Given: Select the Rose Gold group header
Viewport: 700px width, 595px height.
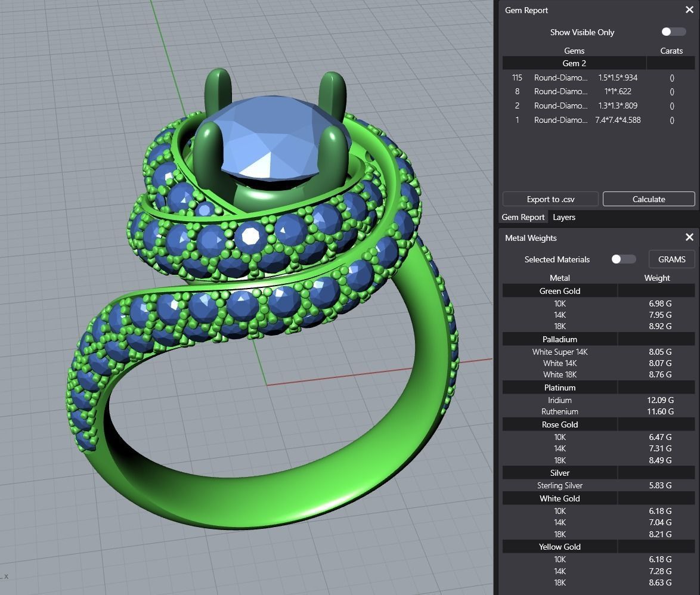Looking at the screenshot, I should click(x=599, y=424).
